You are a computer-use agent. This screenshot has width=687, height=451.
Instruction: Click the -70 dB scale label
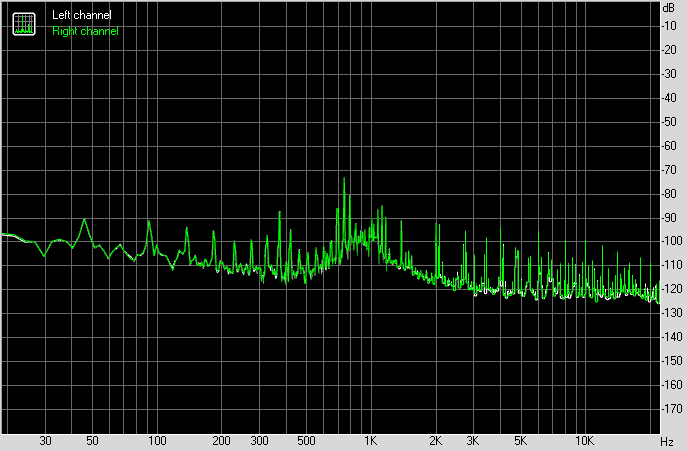669,170
